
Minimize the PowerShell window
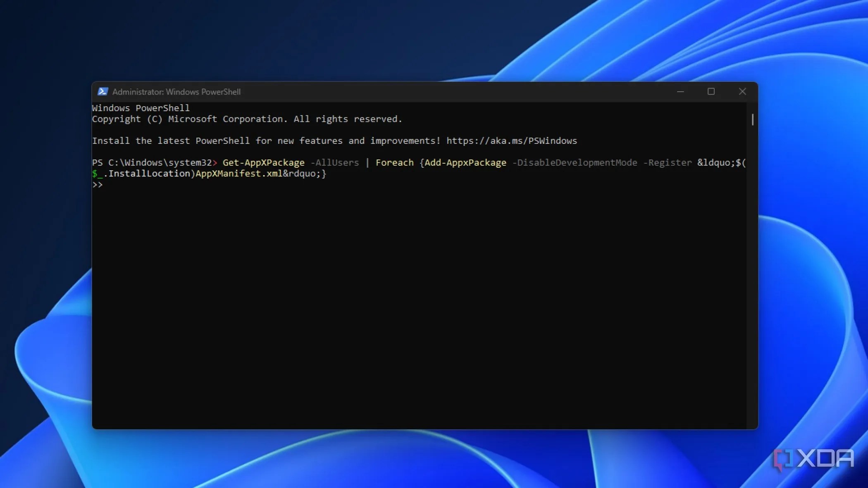coord(680,92)
